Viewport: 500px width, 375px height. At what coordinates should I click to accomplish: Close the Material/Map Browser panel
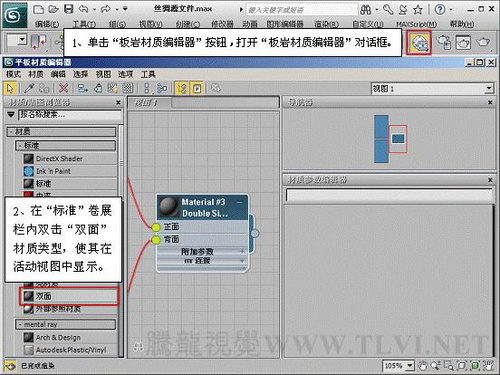tap(118, 102)
